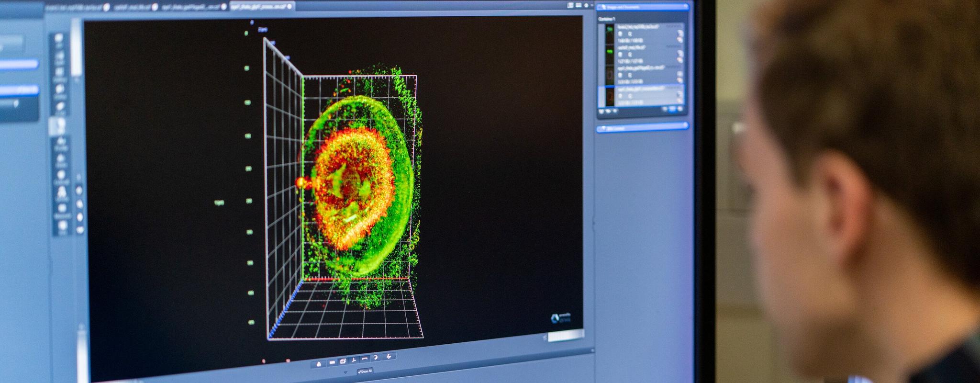Collapse the Images and Documents panel header
Viewport: 980px width, 383px height.
point(643,7)
